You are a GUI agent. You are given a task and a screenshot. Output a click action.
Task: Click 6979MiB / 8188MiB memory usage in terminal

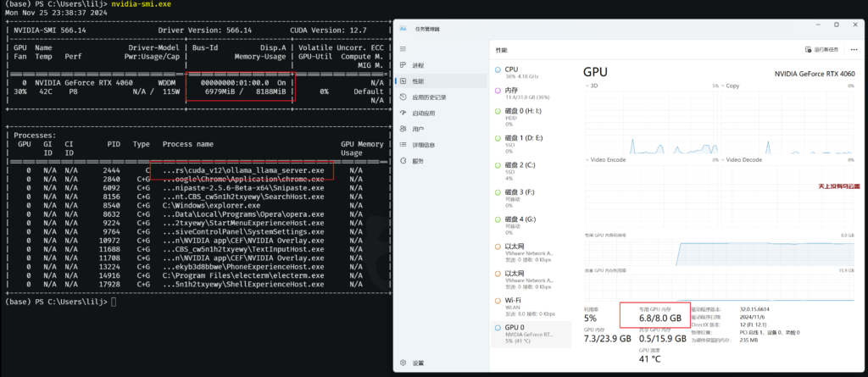click(x=246, y=91)
